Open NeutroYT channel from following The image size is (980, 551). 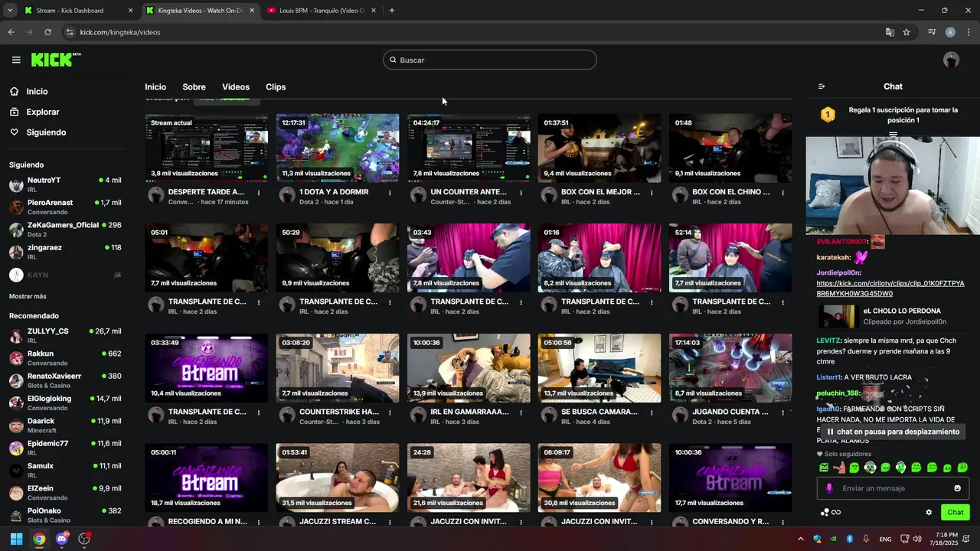tap(65, 184)
